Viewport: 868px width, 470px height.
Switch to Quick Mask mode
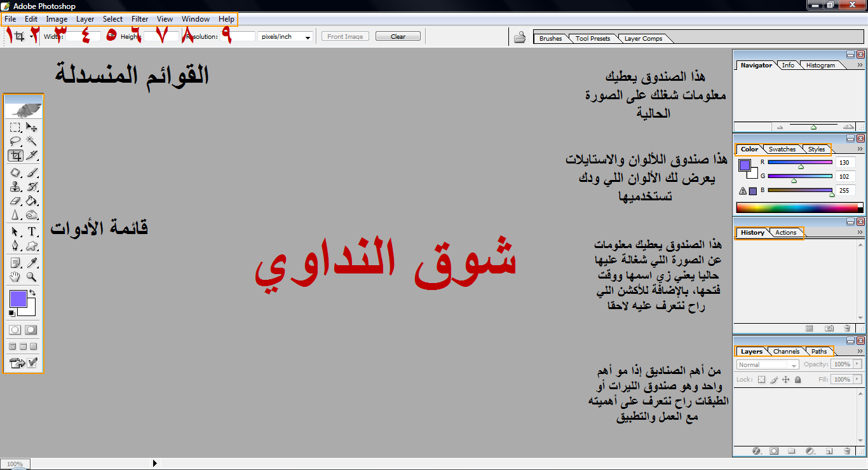pyautogui.click(x=31, y=330)
